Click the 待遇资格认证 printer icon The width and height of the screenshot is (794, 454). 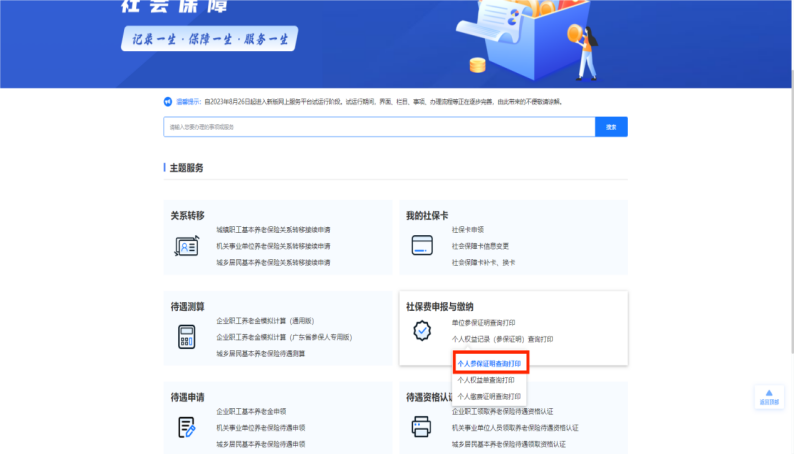(x=421, y=427)
